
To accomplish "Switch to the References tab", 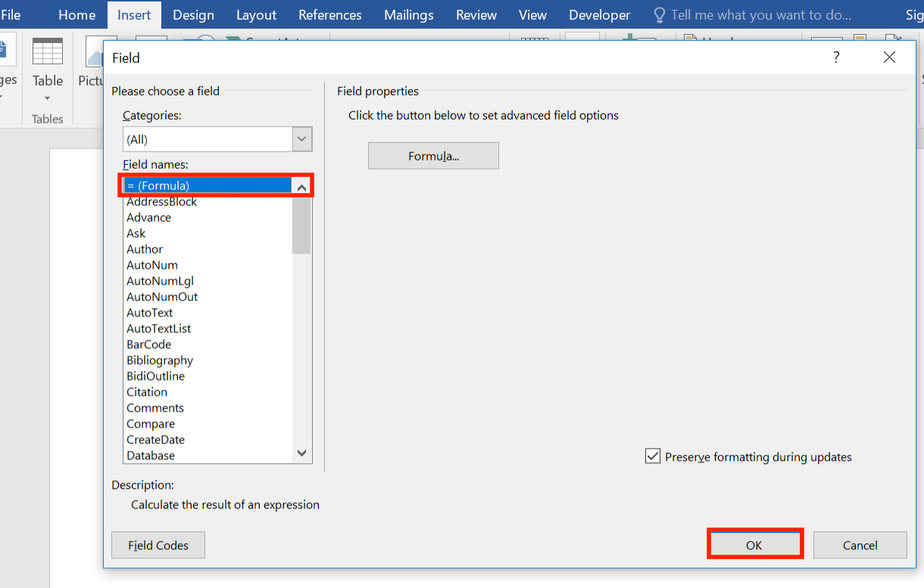I will click(x=329, y=15).
